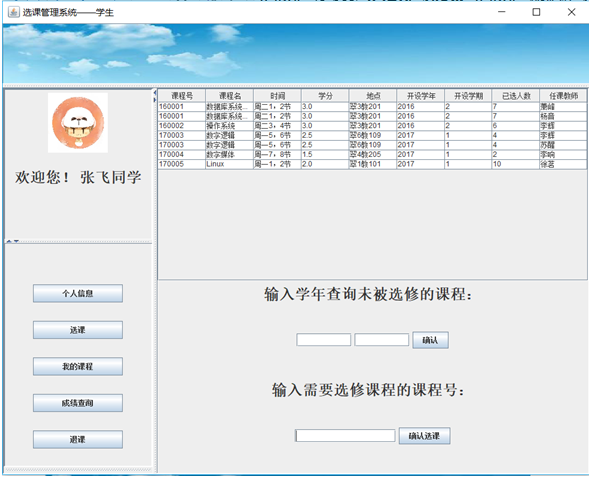590x478 pixels.
Task: Click the 确认 button for the year query
Action: point(430,340)
